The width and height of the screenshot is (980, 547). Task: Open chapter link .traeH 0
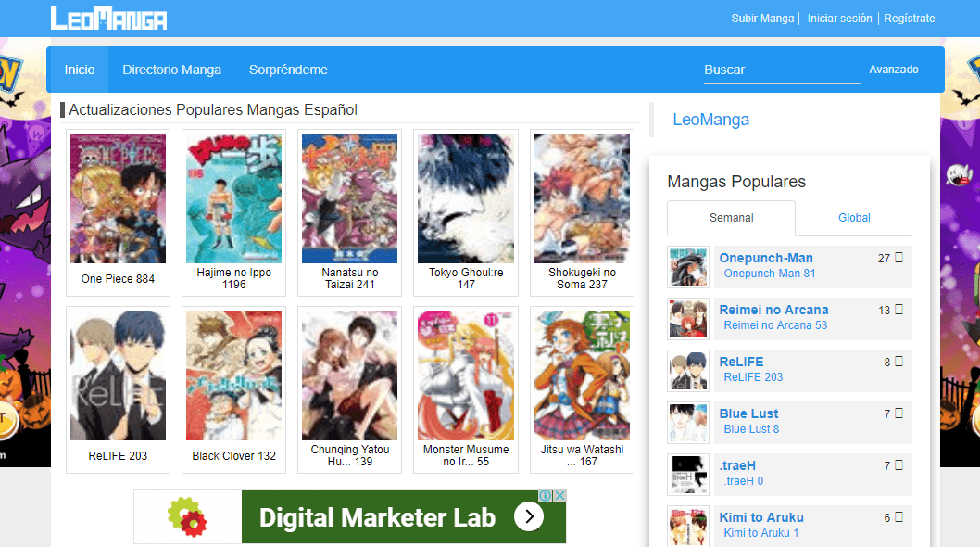click(744, 481)
